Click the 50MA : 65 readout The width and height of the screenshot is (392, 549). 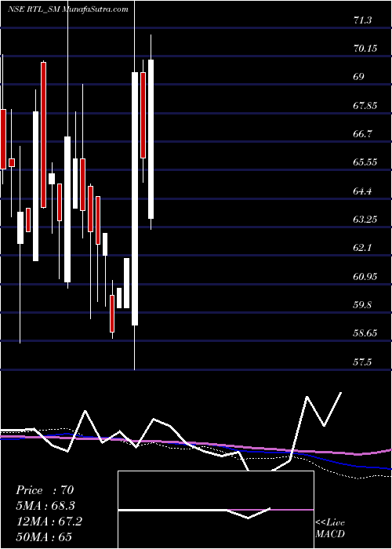click(44, 537)
